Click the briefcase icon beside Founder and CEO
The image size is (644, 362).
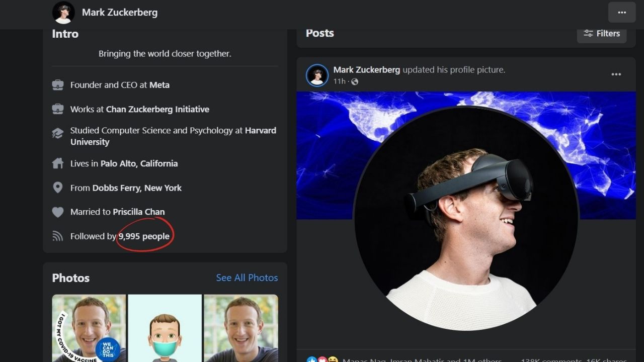pos(58,84)
